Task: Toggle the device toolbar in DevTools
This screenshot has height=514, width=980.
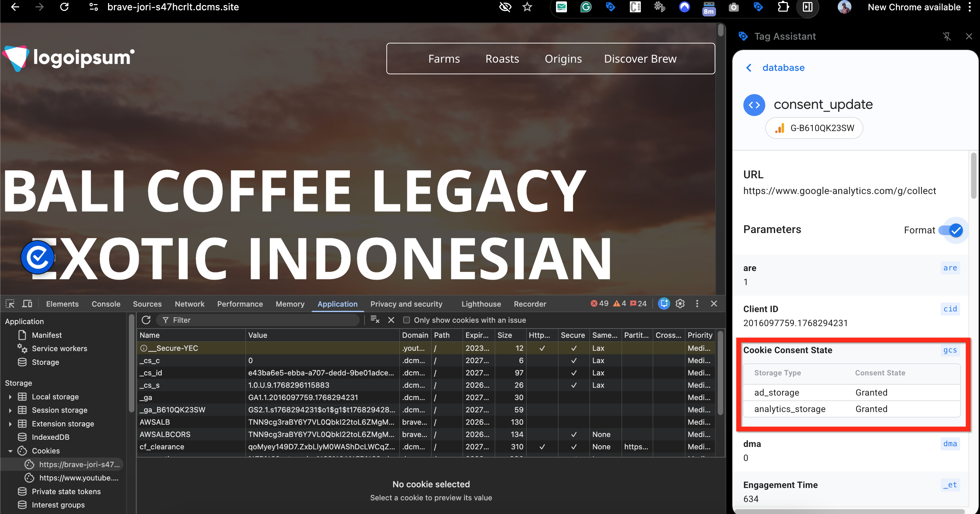Action: tap(27, 304)
